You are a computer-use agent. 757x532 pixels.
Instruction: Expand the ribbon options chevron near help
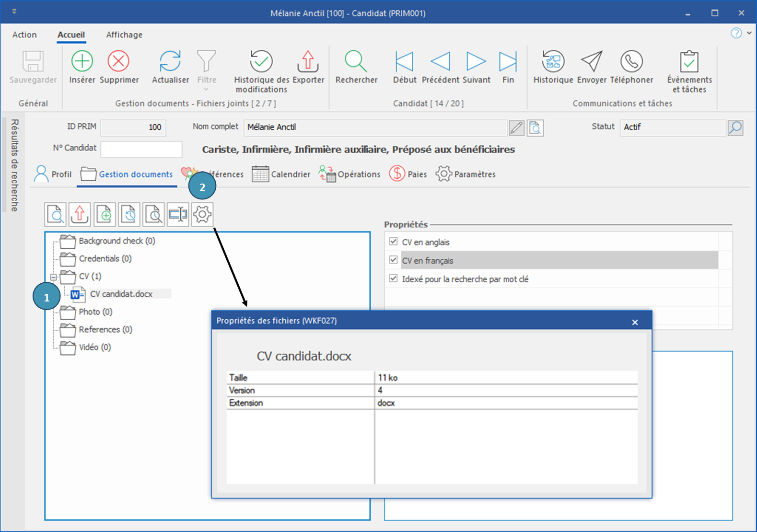coord(749,33)
